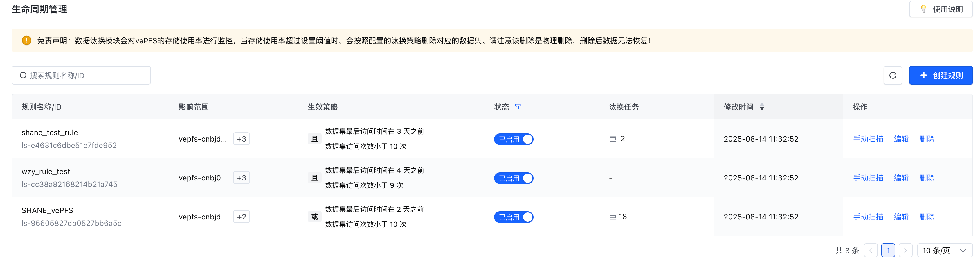The image size is (980, 261).
Task: Open eviction task list icon for SHANE_vePFS
Action: coord(613,217)
